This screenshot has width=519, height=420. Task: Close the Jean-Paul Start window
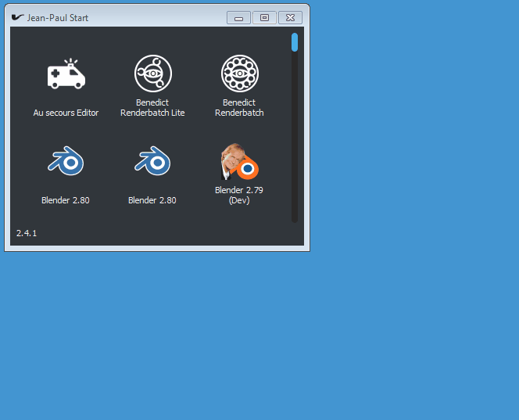tap(290, 17)
